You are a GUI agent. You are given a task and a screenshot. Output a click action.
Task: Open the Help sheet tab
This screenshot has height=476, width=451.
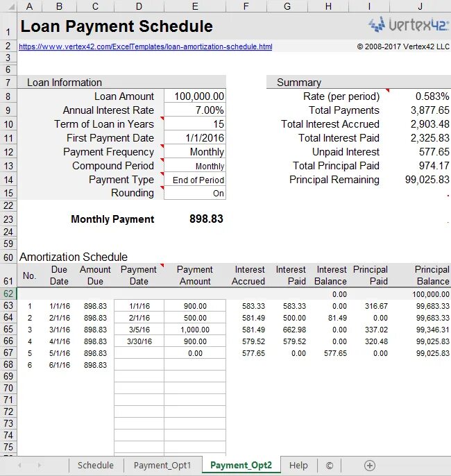point(298,466)
